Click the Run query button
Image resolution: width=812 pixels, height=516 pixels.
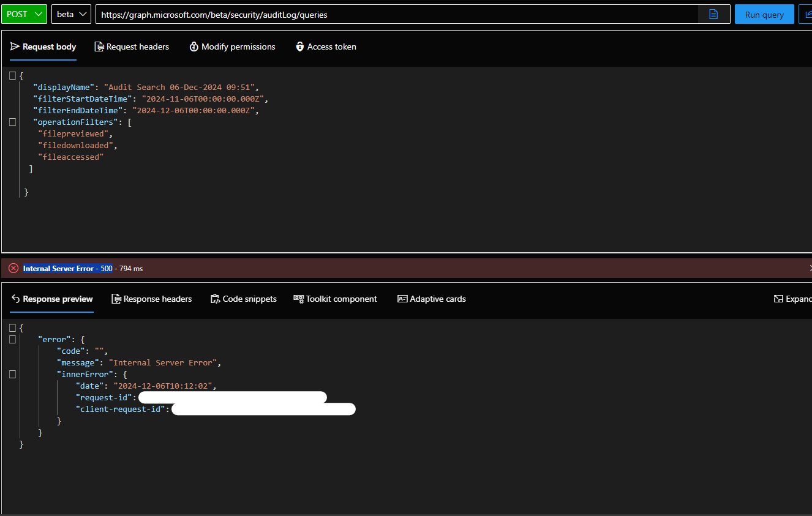click(x=764, y=15)
